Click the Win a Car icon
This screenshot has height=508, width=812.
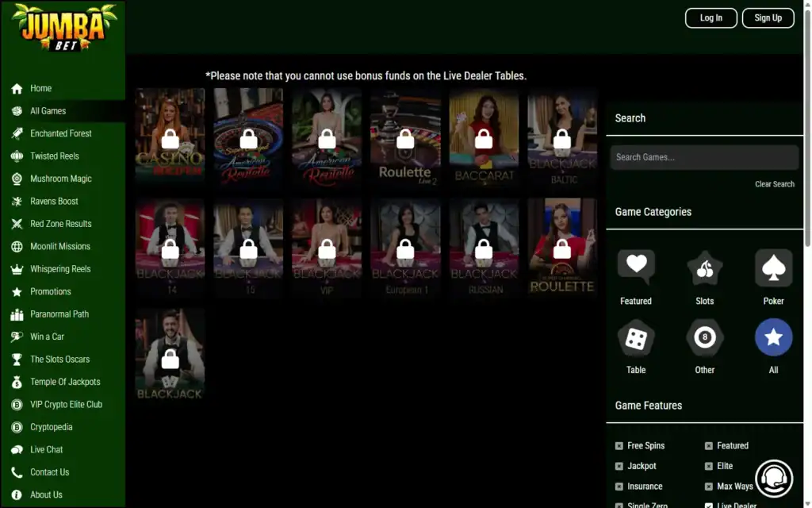pyautogui.click(x=17, y=337)
